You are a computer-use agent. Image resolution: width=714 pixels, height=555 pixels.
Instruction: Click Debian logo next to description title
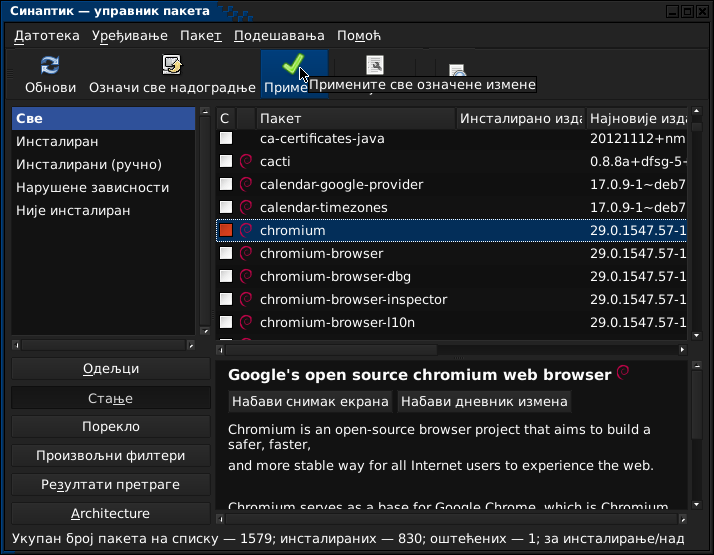[622, 374]
